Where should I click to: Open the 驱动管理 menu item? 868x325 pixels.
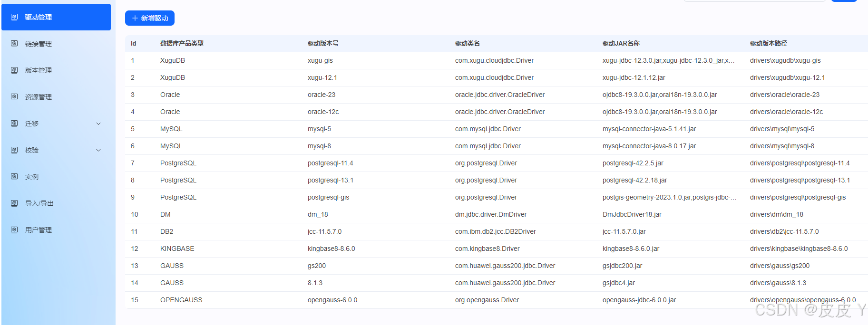click(56, 17)
